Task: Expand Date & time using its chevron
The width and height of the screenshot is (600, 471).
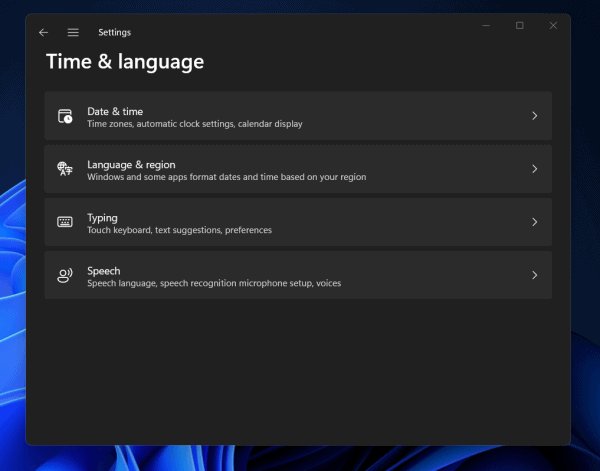Action: coord(535,116)
